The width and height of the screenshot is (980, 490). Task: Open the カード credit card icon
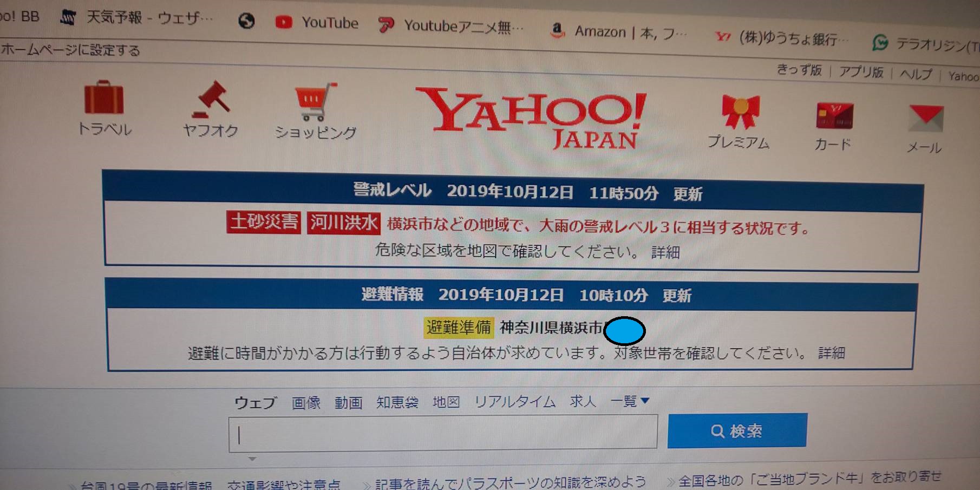click(834, 115)
